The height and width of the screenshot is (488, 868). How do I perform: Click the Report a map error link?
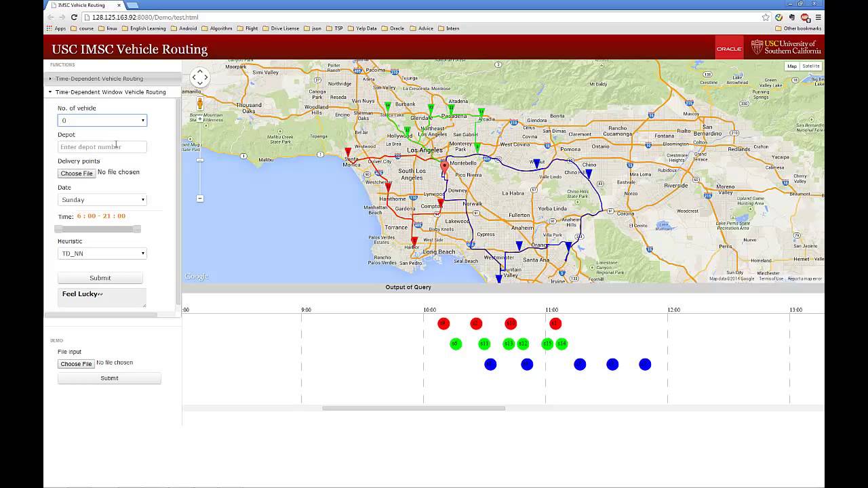click(x=805, y=279)
